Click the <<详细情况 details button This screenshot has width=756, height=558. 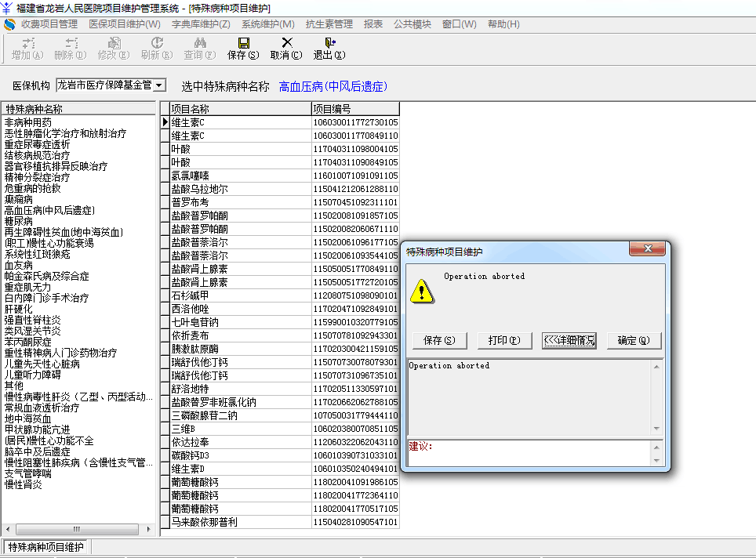coord(569,340)
